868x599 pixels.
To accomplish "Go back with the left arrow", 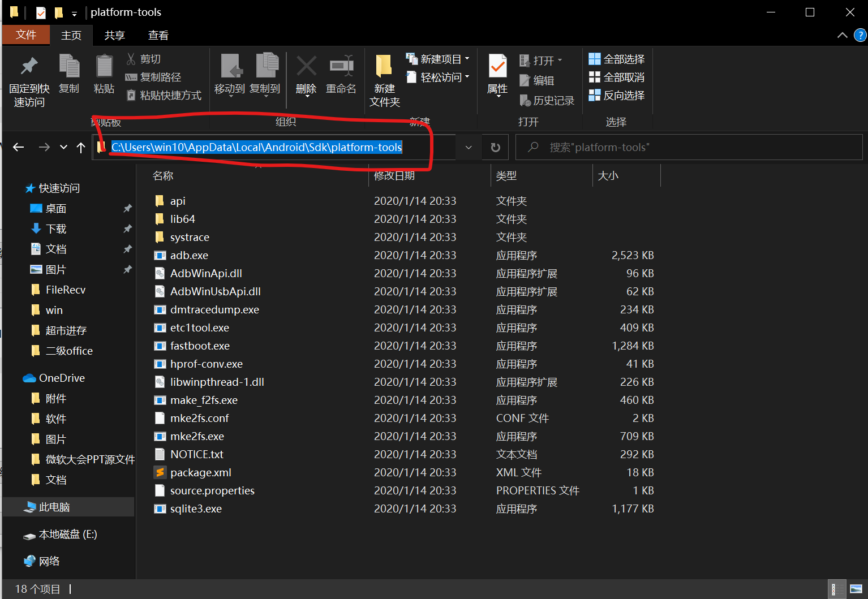I will tap(19, 147).
